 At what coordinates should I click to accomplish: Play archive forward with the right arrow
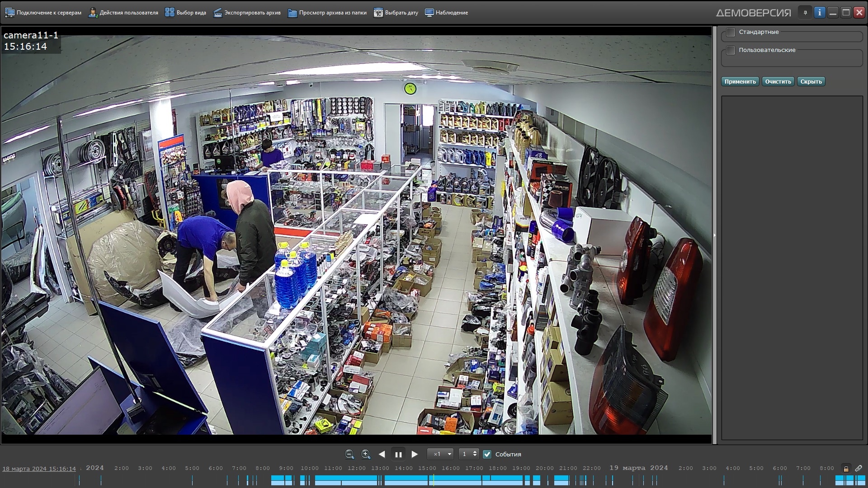(x=415, y=454)
